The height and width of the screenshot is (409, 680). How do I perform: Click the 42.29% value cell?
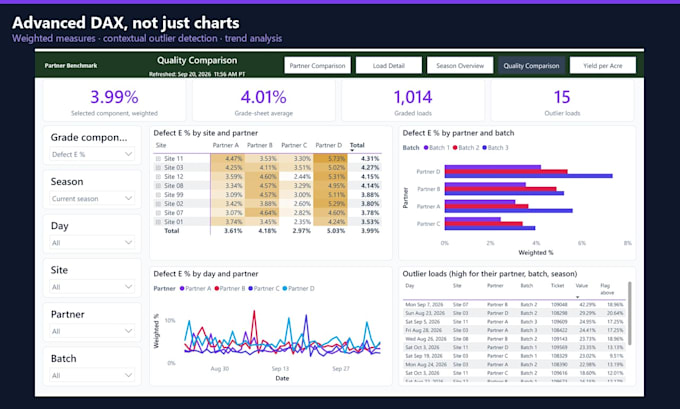tap(588, 304)
